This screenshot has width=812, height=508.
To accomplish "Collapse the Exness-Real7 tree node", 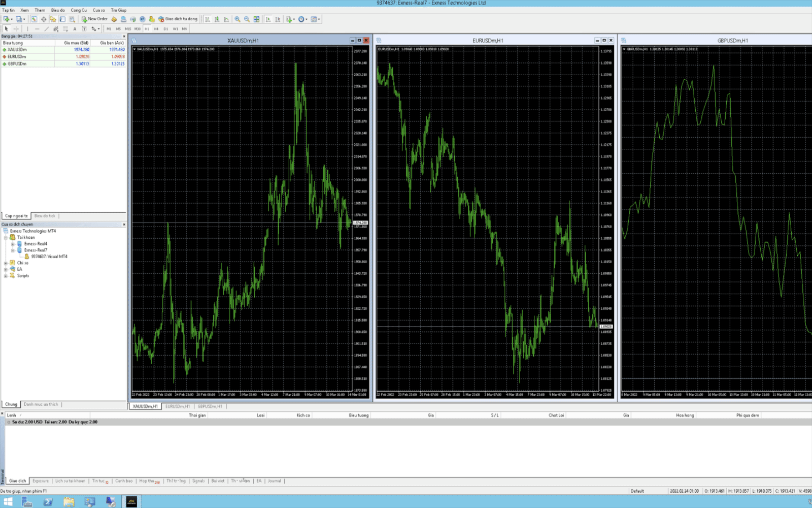I will click(x=13, y=250).
